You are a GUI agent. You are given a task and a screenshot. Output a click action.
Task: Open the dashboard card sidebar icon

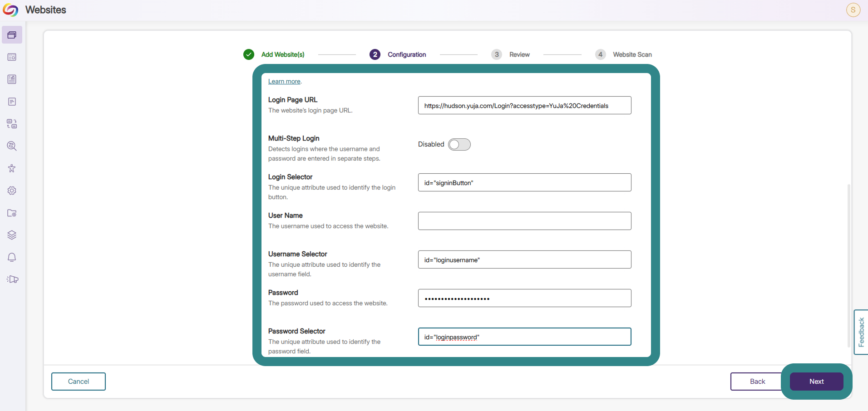[x=12, y=57]
